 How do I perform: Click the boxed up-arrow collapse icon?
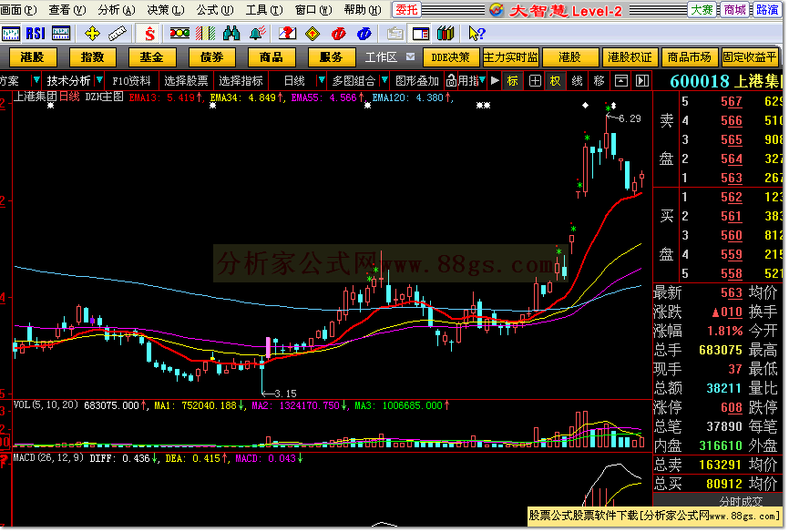coord(621,80)
